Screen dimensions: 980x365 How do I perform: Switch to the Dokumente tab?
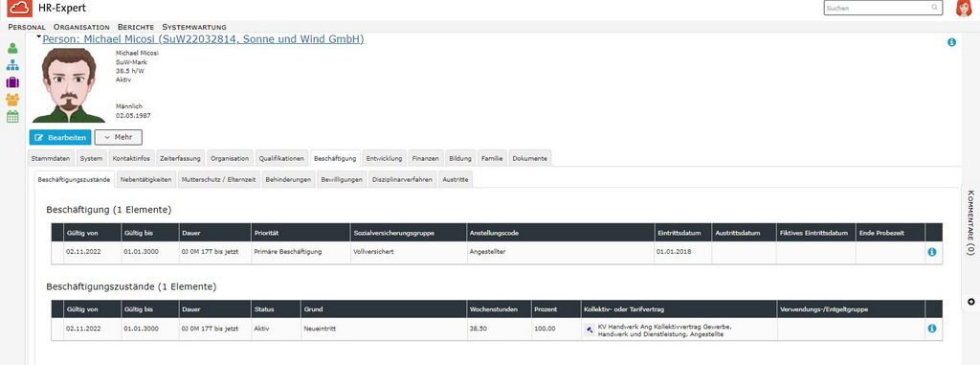(x=530, y=158)
